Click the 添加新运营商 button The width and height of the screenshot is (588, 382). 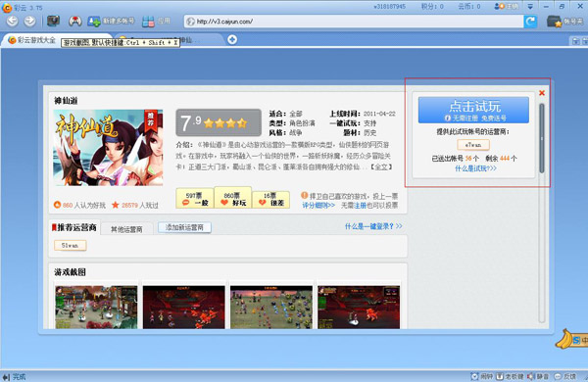pos(184,227)
